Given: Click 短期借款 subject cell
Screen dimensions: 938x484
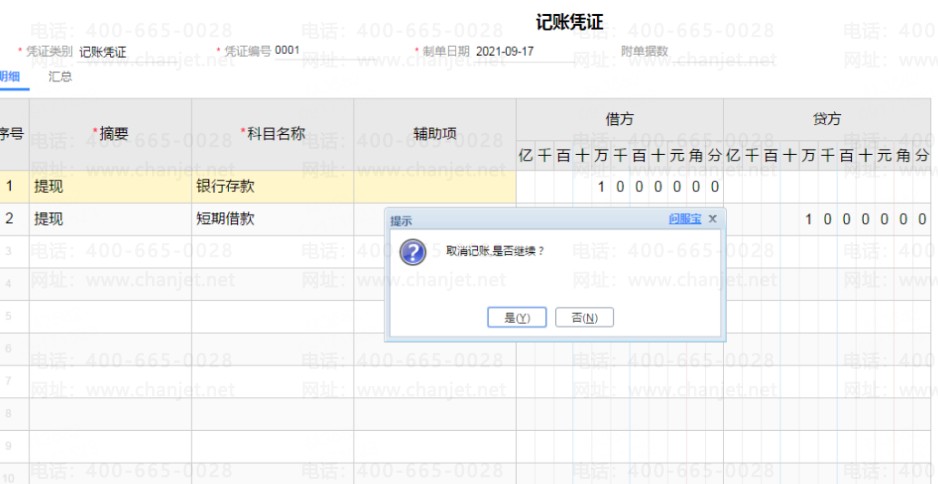Looking at the screenshot, I should click(273, 219).
